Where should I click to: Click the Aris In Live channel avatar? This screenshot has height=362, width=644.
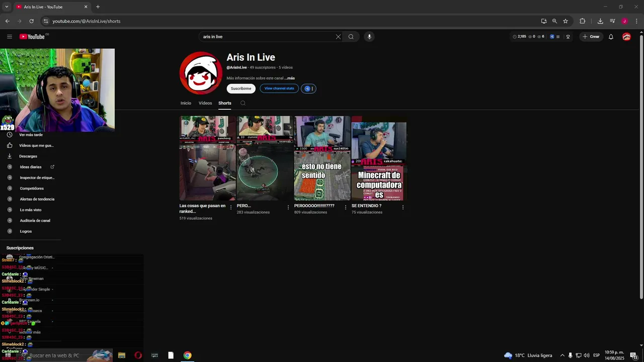coord(201,73)
